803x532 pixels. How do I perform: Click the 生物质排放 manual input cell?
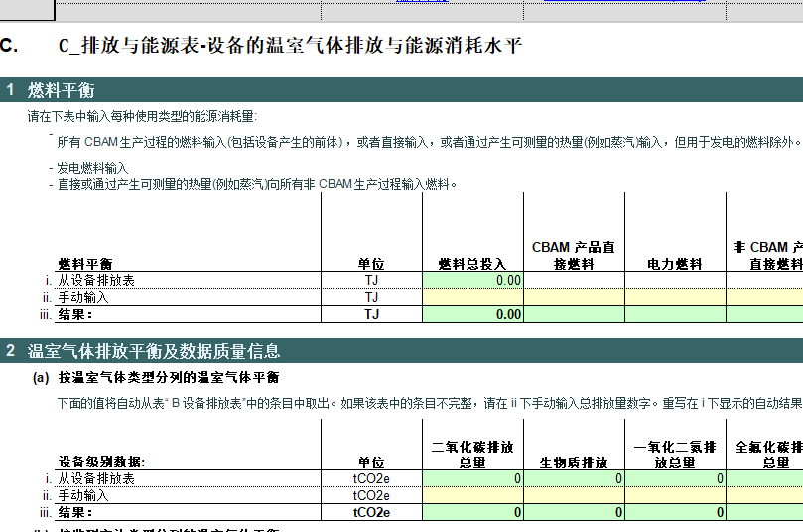[574, 495]
